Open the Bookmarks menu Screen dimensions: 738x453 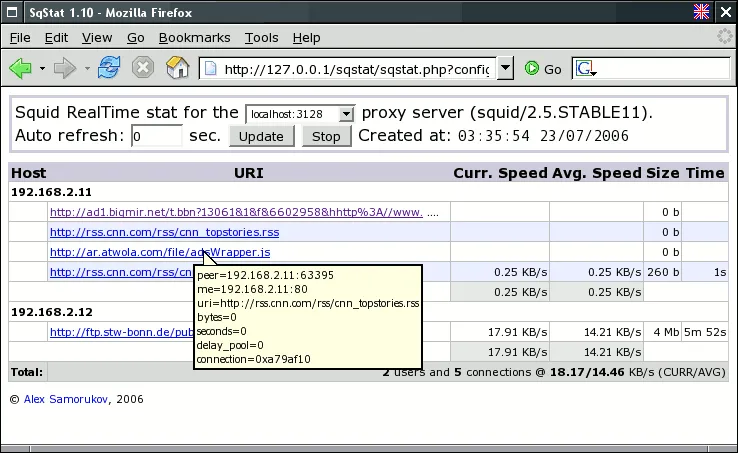click(194, 37)
